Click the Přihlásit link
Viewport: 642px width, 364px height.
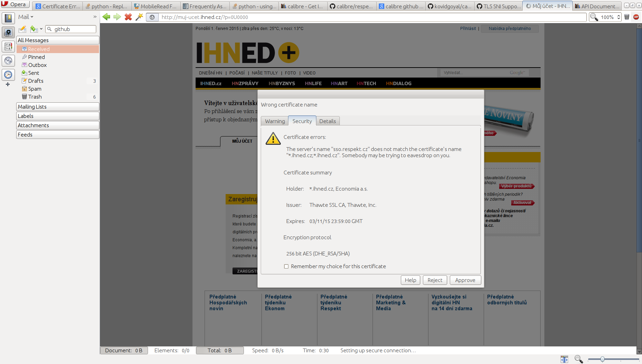pyautogui.click(x=468, y=29)
